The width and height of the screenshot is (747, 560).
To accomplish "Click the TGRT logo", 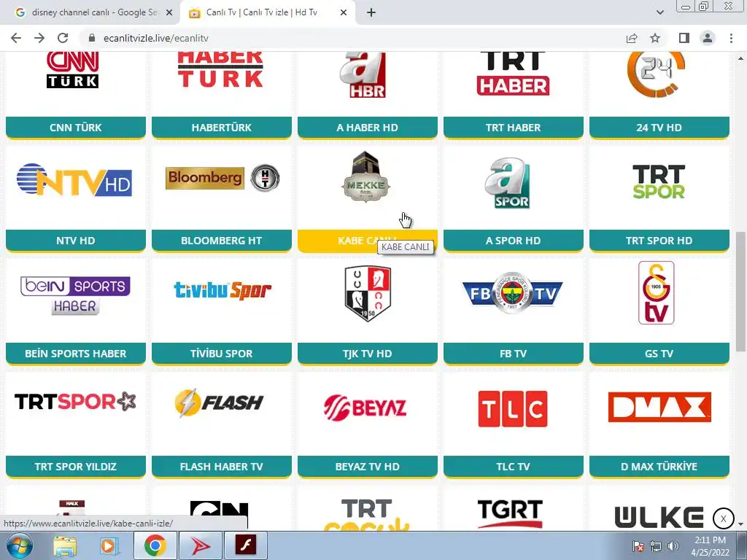I will [x=510, y=514].
